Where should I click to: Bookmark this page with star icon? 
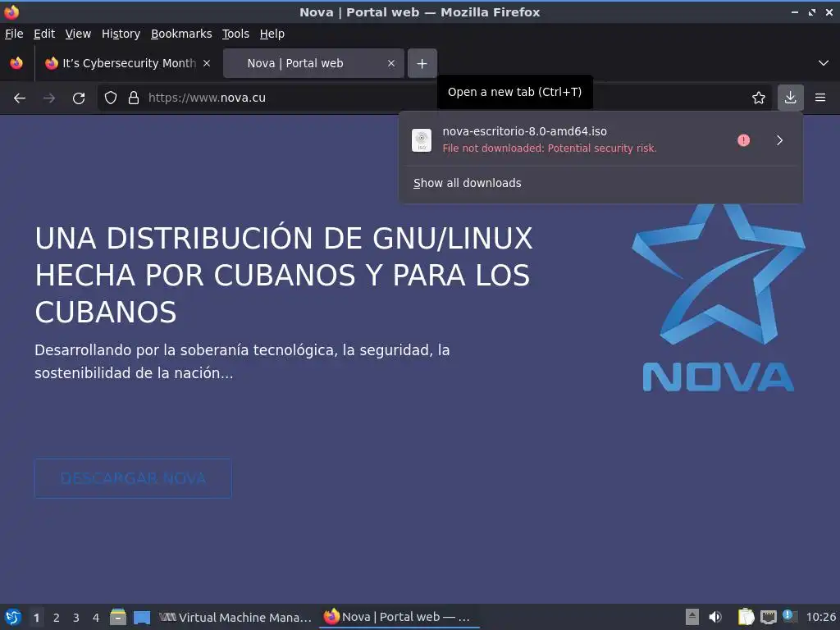click(759, 98)
